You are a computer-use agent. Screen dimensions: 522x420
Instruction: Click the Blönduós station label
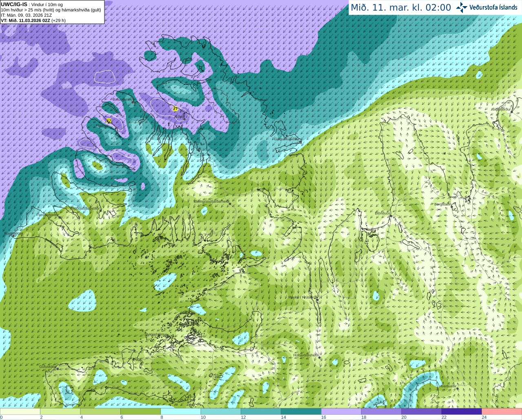(383, 213)
